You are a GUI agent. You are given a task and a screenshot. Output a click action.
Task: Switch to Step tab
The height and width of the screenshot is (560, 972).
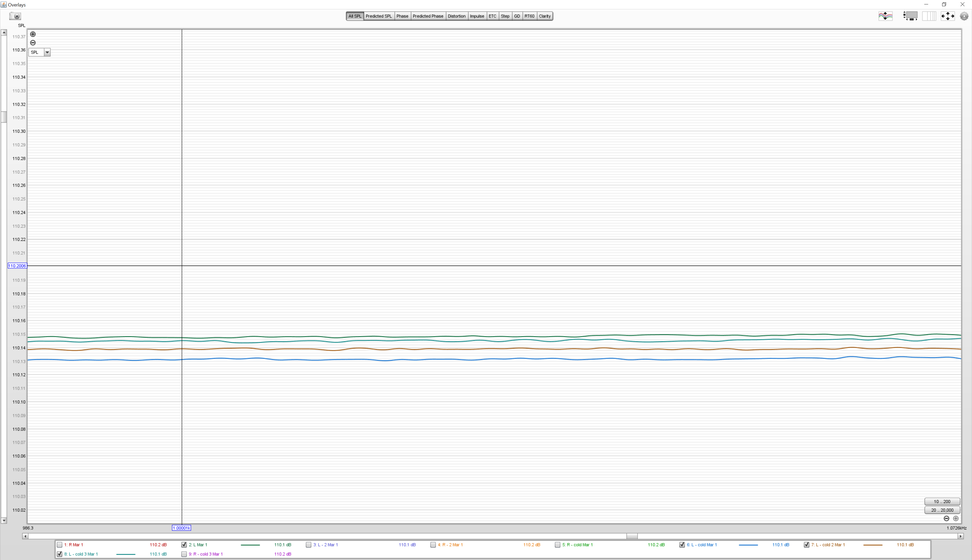(x=505, y=16)
